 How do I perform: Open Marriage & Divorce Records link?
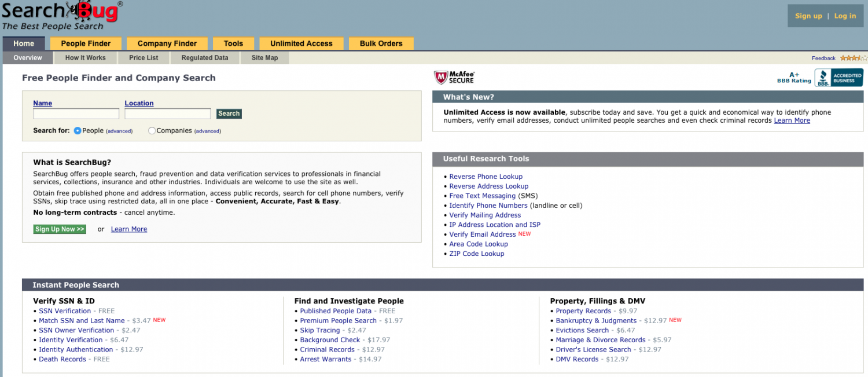coord(601,340)
